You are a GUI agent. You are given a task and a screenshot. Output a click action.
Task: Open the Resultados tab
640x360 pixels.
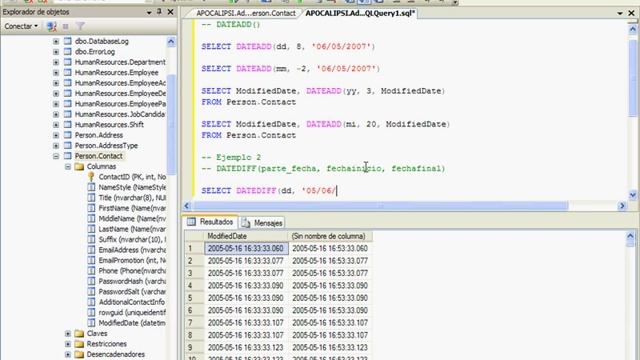pyautogui.click(x=211, y=222)
